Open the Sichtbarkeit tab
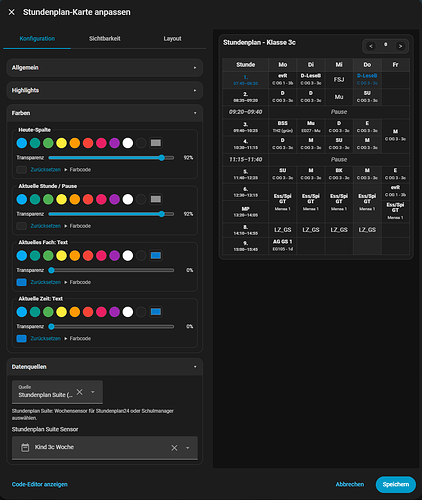Image resolution: width=422 pixels, height=500 pixels. 105,39
